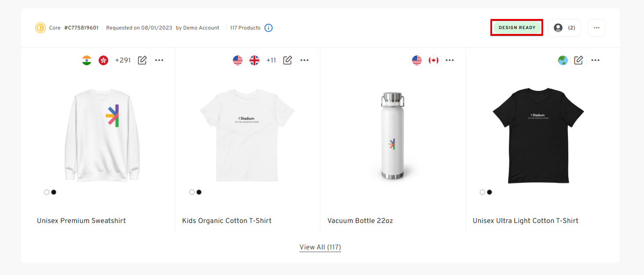This screenshot has width=644, height=275.
Task: Click the India flag on the sweatshirt card
Action: point(87,60)
